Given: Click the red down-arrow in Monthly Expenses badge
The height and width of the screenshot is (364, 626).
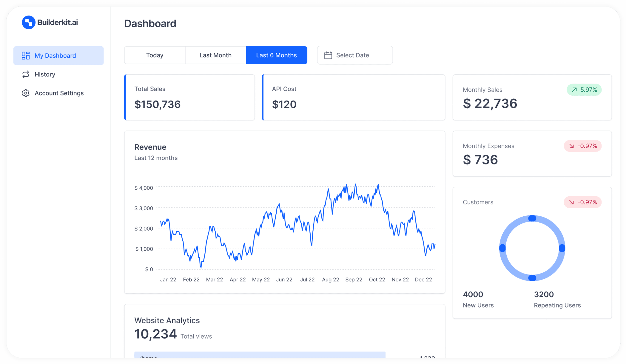Looking at the screenshot, I should pyautogui.click(x=571, y=146).
